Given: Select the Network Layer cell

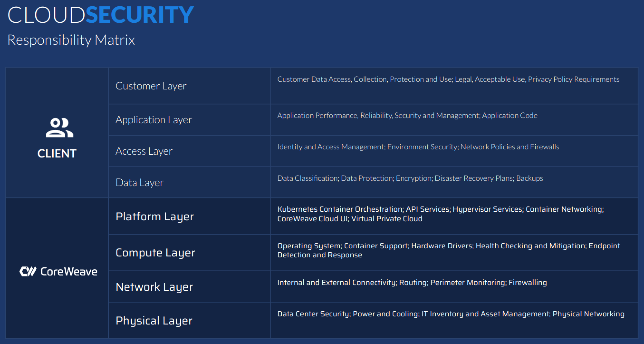Looking at the screenshot, I should (x=189, y=286).
